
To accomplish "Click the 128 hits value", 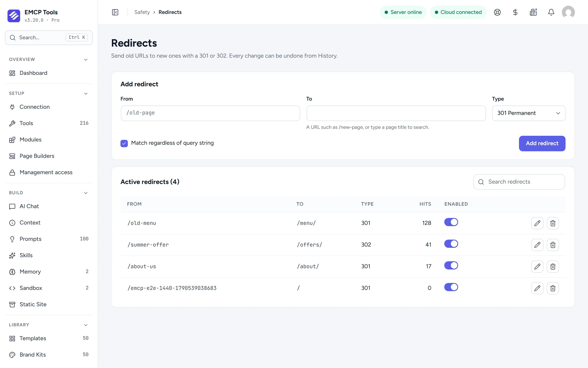I will [427, 223].
